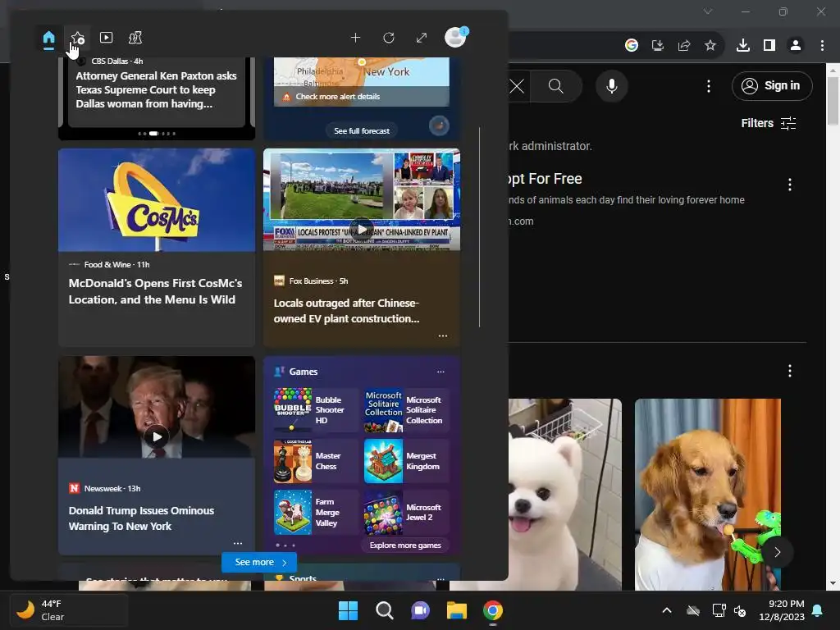Play the Fox Business EV plant video
The height and width of the screenshot is (630, 840).
[362, 229]
